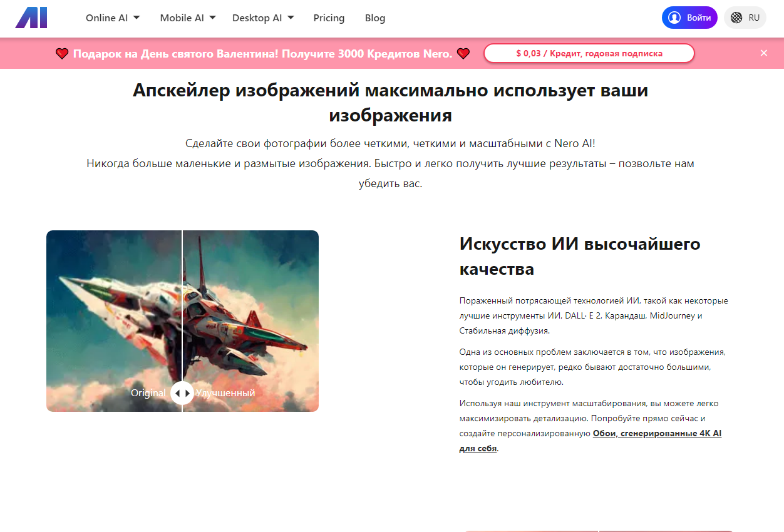Expand the Online AI dropdown arrow
The height and width of the screenshot is (532, 784).
point(137,18)
